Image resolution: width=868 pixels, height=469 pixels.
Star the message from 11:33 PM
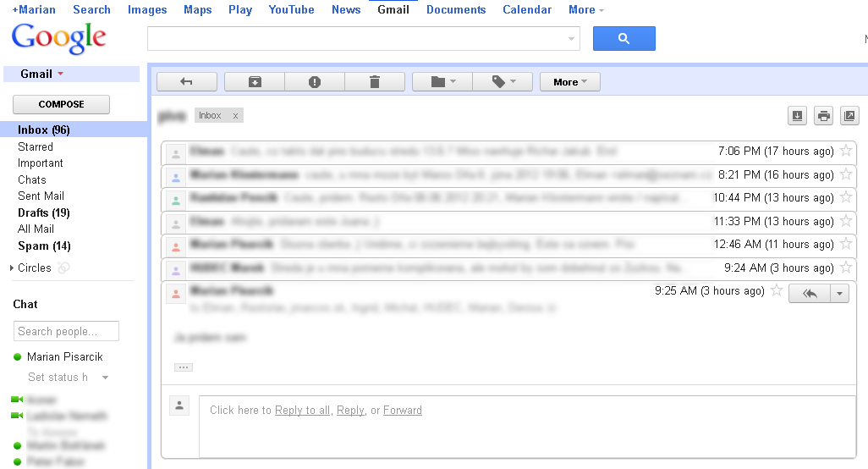pos(846,221)
